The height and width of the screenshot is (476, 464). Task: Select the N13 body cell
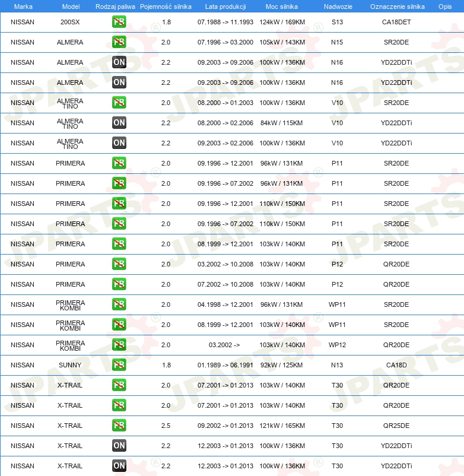337,365
